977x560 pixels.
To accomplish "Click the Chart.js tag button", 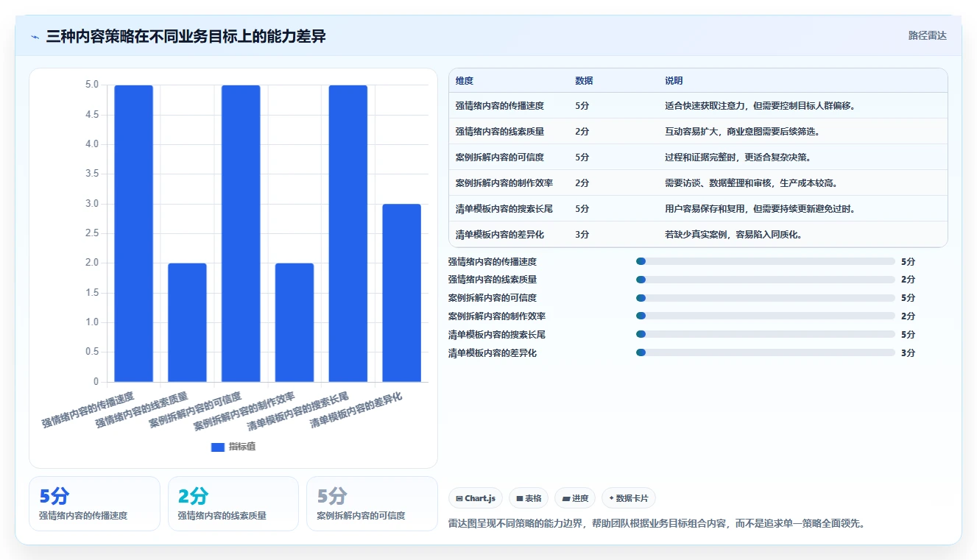I will pos(475,498).
